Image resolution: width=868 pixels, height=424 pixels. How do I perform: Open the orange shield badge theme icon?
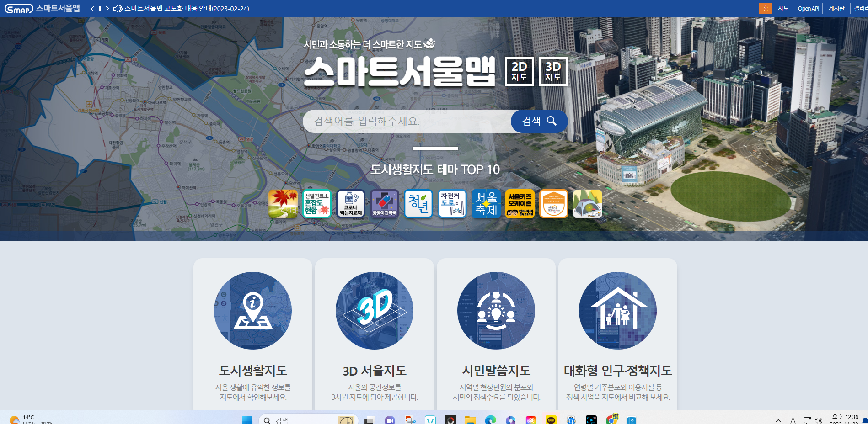click(554, 204)
